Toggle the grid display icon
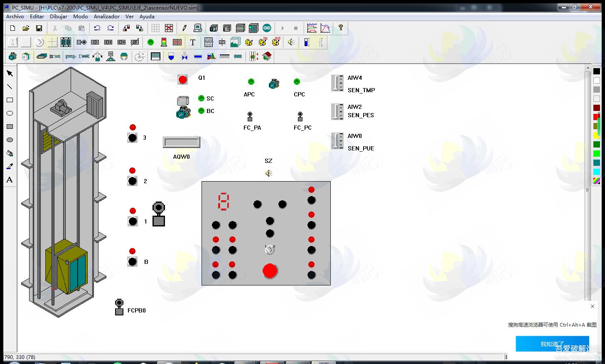Screen dimensions: 605x364 click(x=155, y=28)
